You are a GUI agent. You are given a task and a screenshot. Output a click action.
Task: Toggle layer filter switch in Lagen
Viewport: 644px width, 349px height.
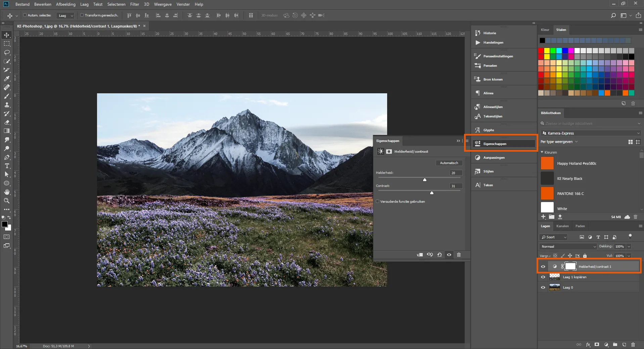tap(630, 236)
